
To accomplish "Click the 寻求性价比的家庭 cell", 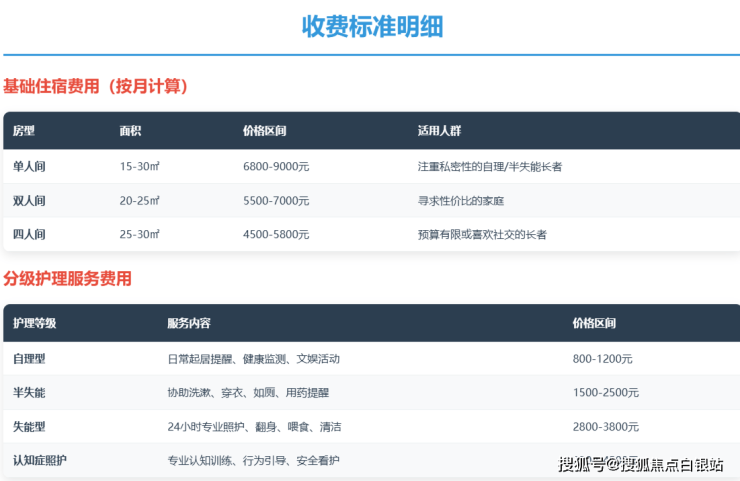I will (460, 201).
